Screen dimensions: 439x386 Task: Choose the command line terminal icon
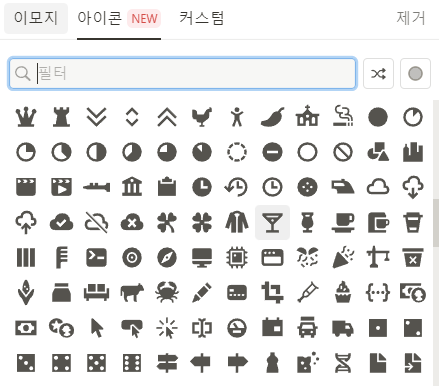pyautogui.click(x=97, y=258)
